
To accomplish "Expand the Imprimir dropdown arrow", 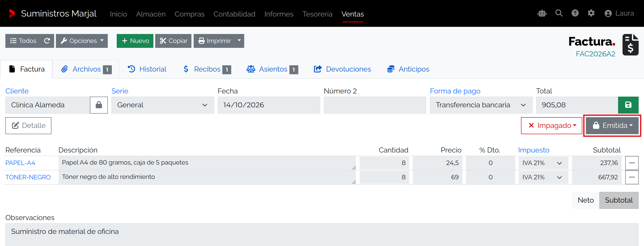I will point(239,41).
